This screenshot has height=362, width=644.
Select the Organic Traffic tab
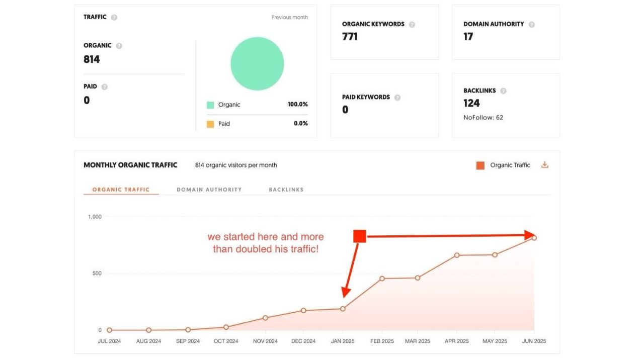(x=121, y=190)
